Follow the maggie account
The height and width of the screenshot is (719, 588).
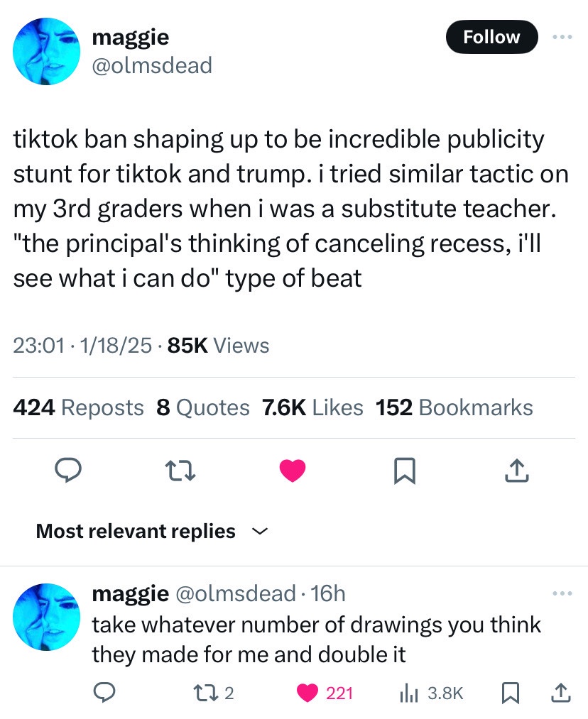tap(491, 37)
